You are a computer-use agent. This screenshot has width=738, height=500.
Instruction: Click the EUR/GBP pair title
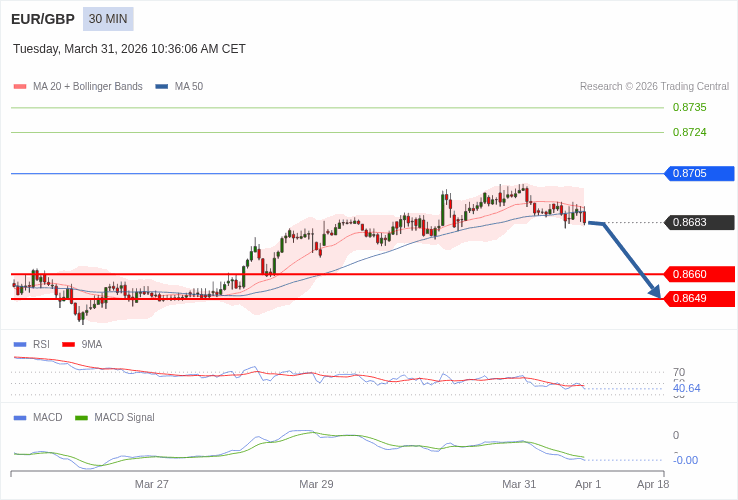tap(43, 19)
